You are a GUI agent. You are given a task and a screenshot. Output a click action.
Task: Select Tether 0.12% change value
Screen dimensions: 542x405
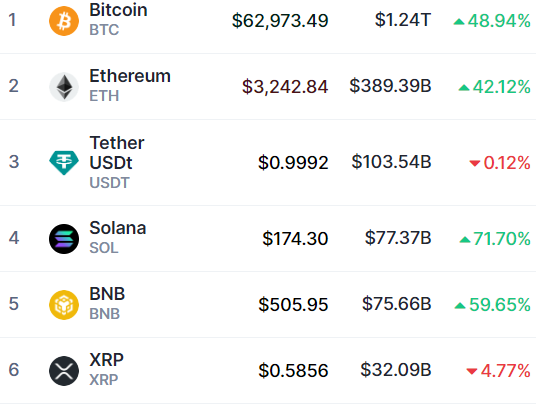click(507, 163)
